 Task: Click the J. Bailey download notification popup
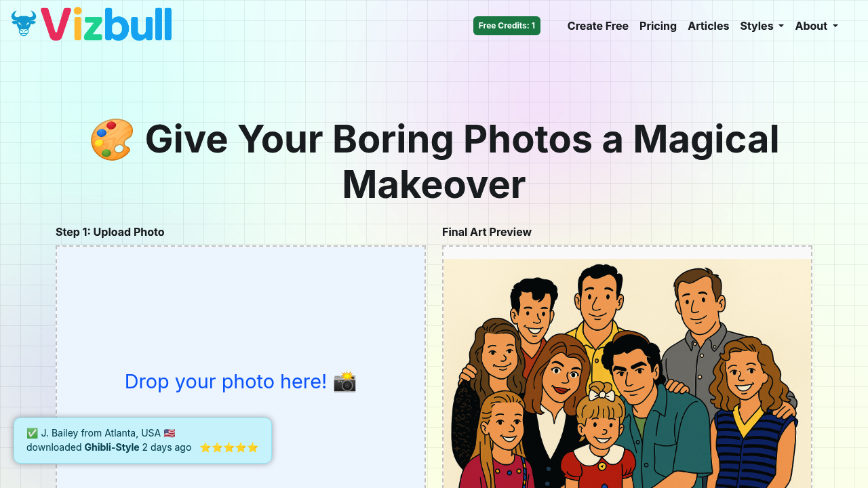point(142,441)
